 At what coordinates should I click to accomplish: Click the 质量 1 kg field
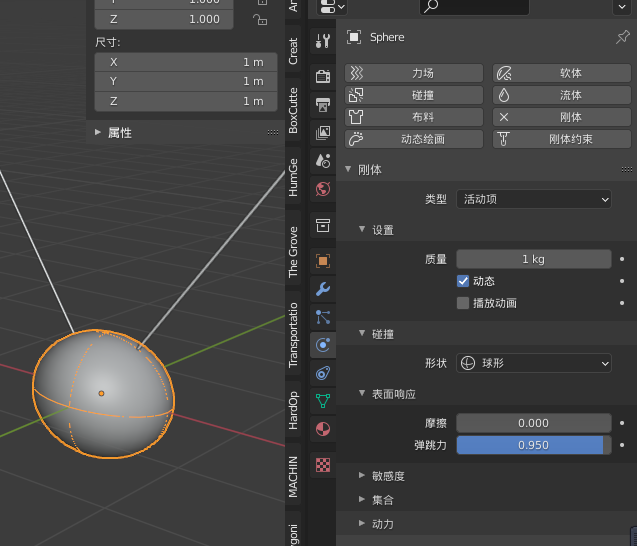[534, 259]
